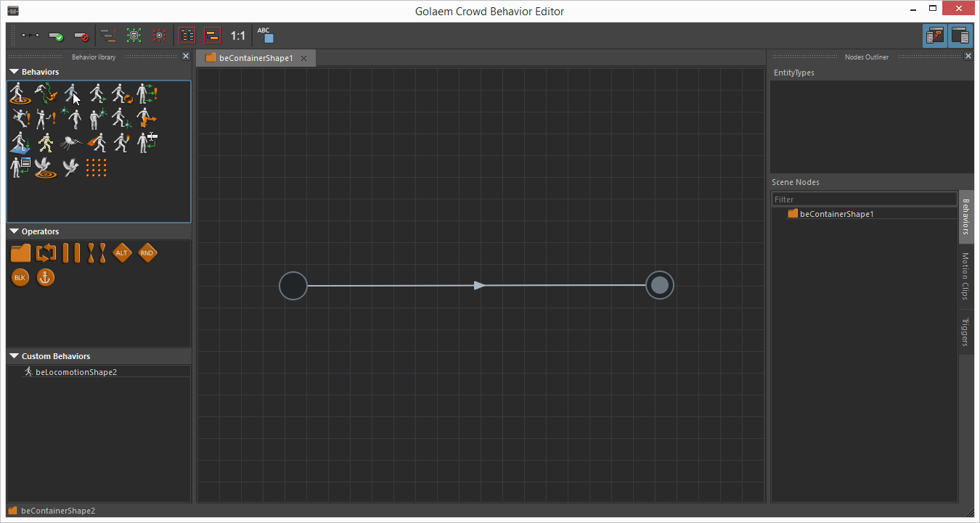Select the hourglass-shaped bars operator icon
Viewport: 980px width, 523px height.
(x=97, y=253)
